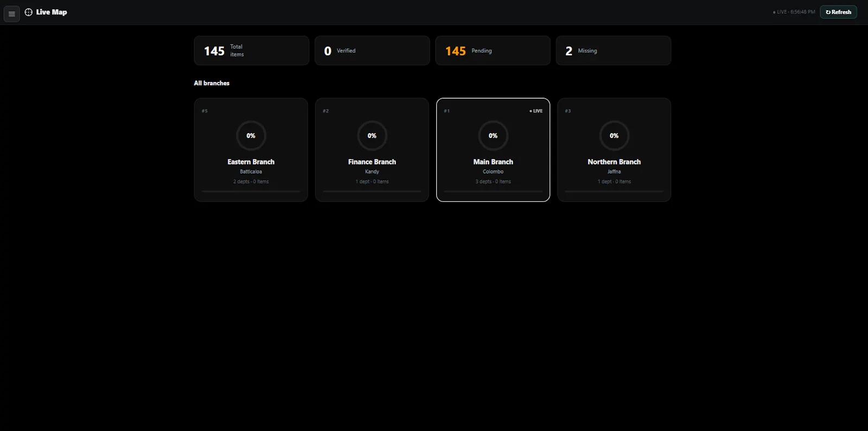The height and width of the screenshot is (431, 868).
Task: Click the LIVE timestamp status text
Action: click(x=794, y=12)
